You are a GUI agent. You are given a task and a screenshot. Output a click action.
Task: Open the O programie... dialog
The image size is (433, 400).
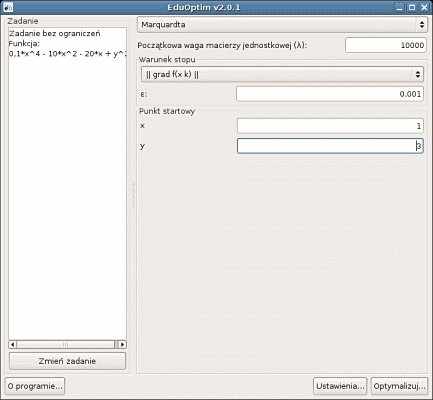tap(35, 386)
